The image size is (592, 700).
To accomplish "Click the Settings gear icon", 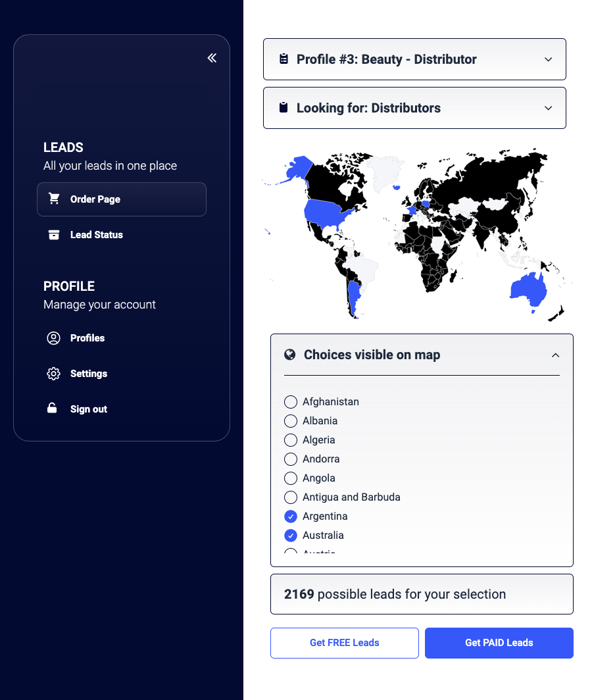I will tap(54, 374).
